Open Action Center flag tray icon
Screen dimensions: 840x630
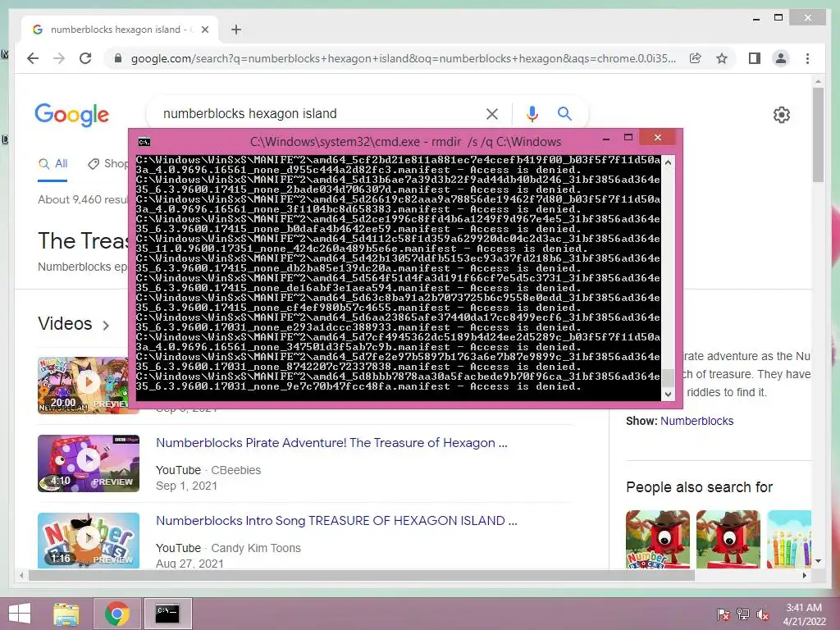(723, 614)
